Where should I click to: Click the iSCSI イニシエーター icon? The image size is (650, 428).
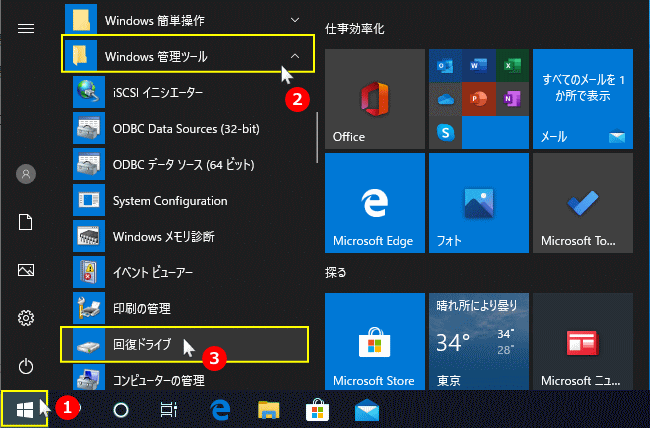pyautogui.click(x=89, y=92)
